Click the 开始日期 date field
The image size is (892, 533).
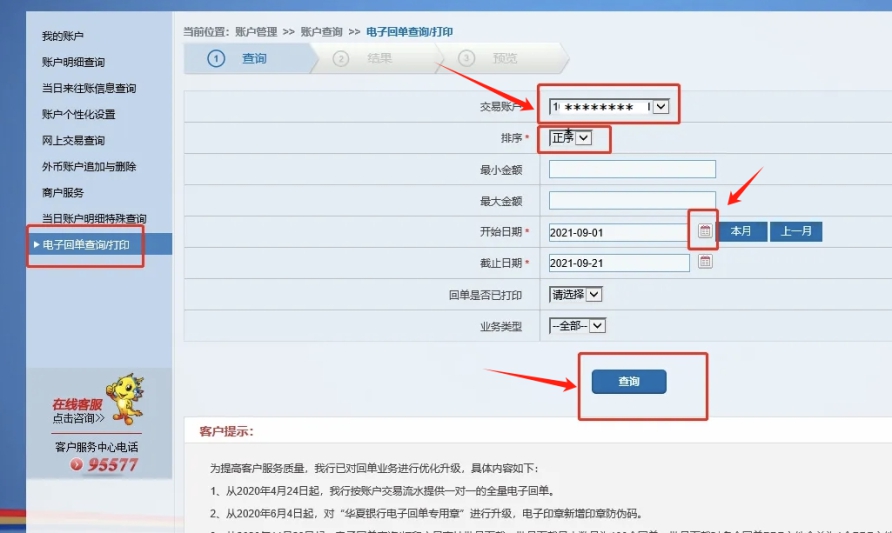pyautogui.click(x=619, y=232)
